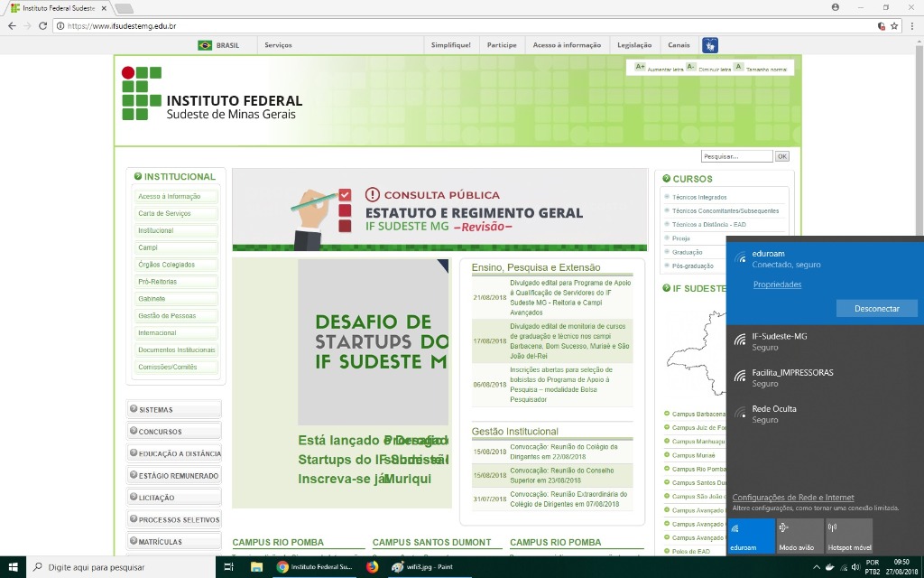Click the Pesquisar search field
Viewport: 924px width, 578px height.
point(736,156)
